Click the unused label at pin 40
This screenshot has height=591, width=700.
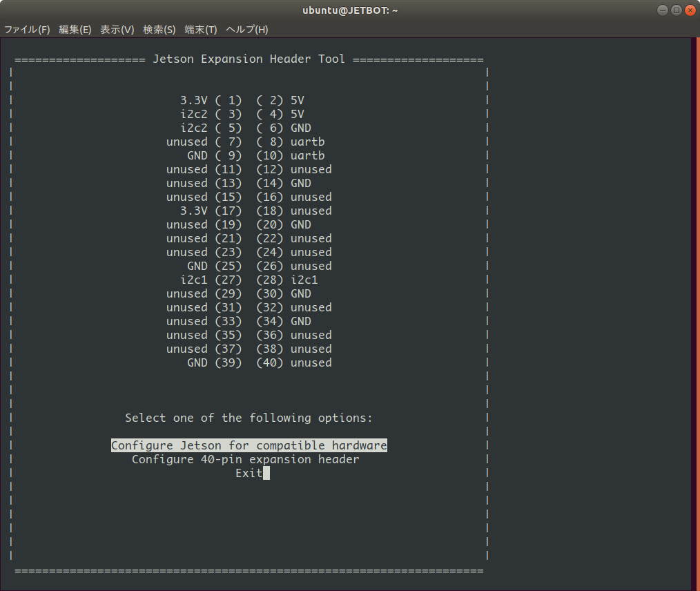pos(311,363)
